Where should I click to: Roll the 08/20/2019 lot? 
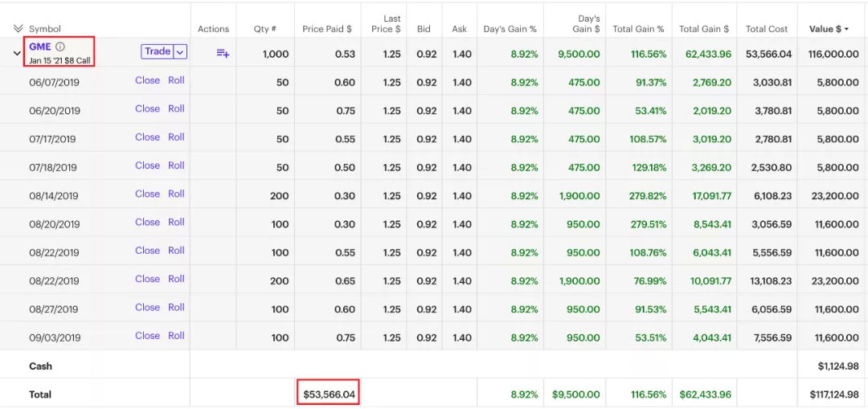[x=176, y=223]
